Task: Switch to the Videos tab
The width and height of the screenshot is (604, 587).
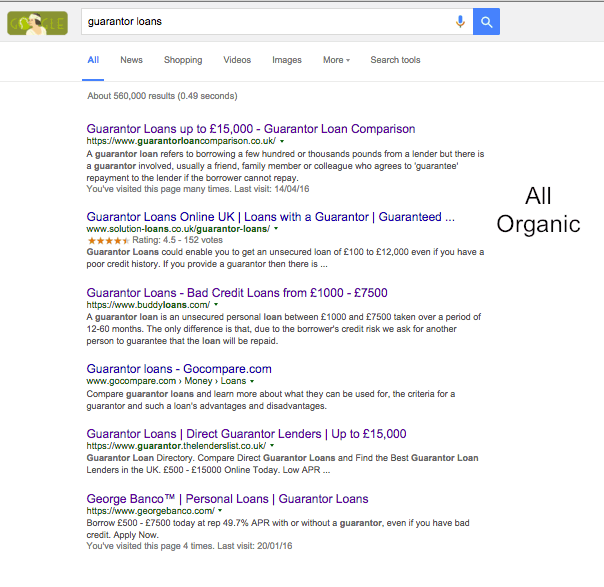Action: [x=237, y=60]
